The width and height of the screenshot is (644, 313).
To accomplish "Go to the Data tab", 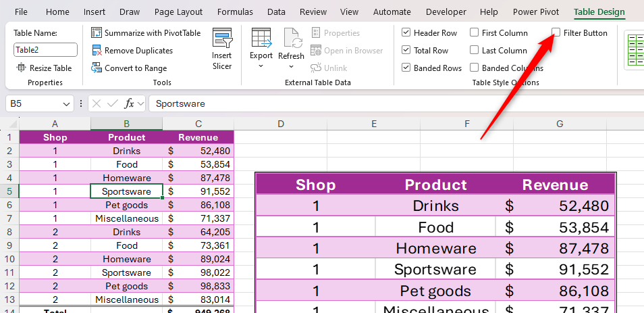I will [x=276, y=12].
